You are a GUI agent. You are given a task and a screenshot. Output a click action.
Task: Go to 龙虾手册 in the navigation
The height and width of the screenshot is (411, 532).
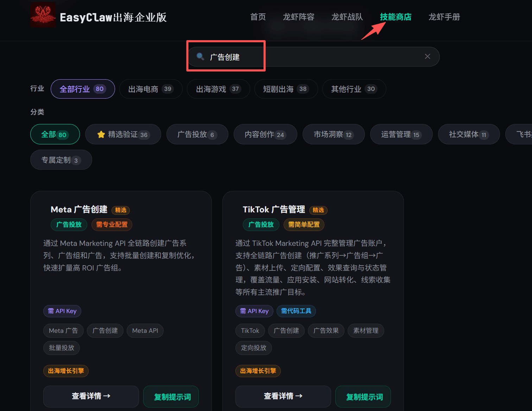(444, 17)
